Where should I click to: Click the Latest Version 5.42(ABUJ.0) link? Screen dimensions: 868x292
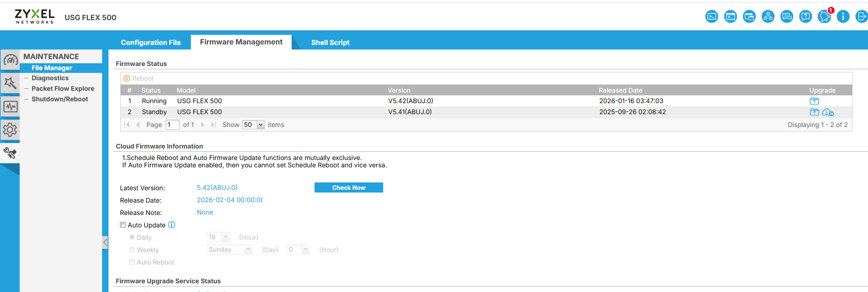coord(217,187)
